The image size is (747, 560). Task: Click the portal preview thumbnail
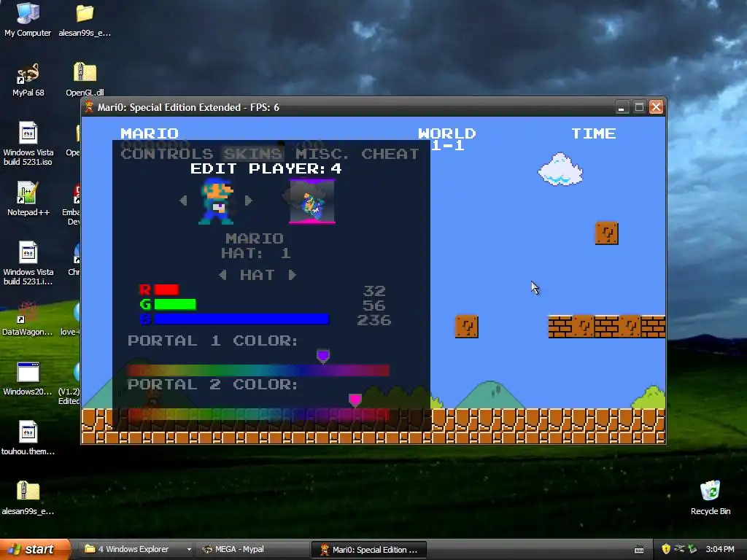click(x=312, y=201)
